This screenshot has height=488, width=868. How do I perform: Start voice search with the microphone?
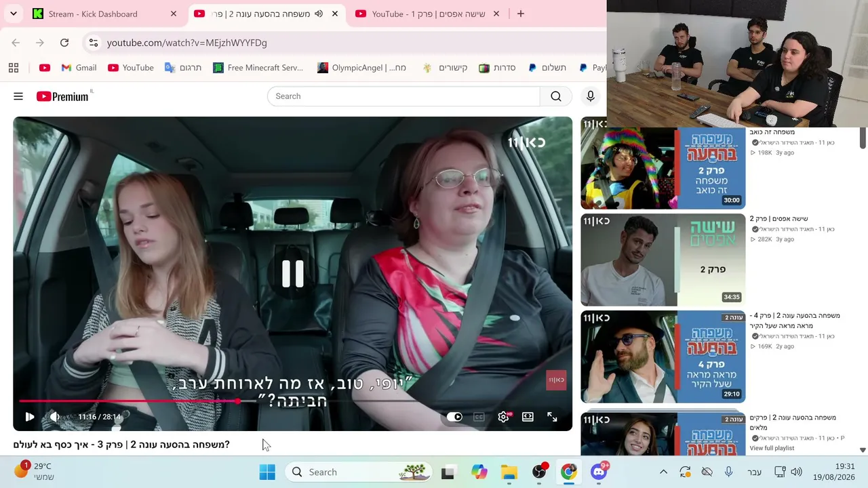591,96
